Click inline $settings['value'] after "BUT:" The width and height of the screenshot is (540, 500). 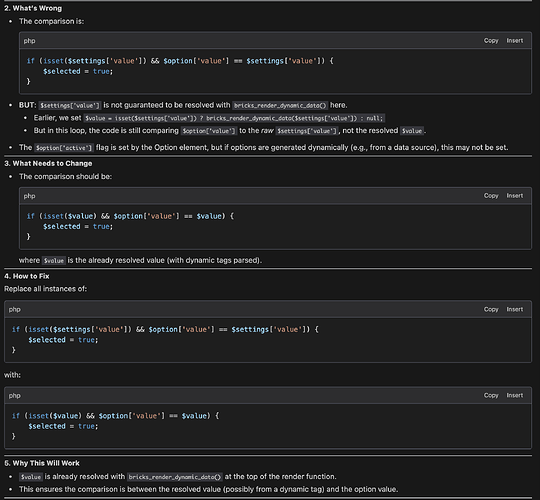coord(70,105)
